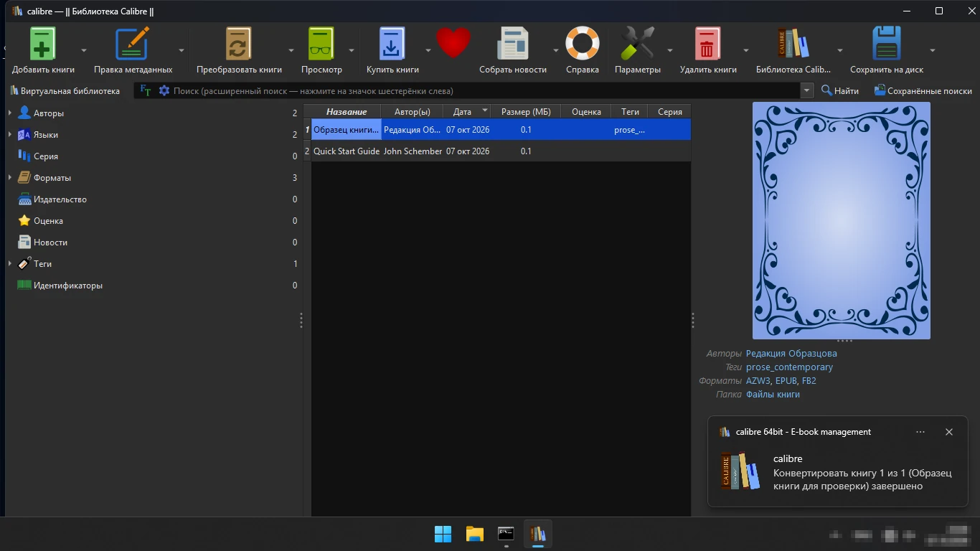The height and width of the screenshot is (551, 980).
Task: Click the Редакция Образцова author link
Action: 791,354
